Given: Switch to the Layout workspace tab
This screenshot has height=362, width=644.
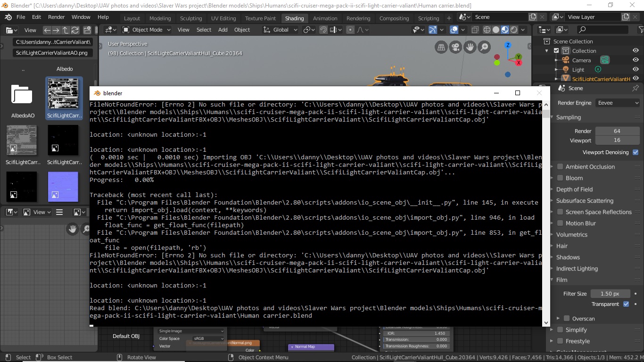Looking at the screenshot, I should coord(132,18).
